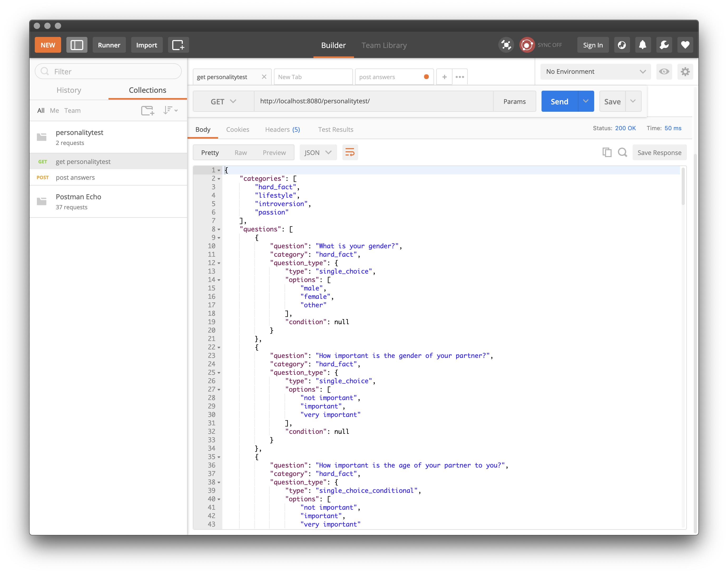Switch to the Cookies response tab
Image resolution: width=728 pixels, height=574 pixels.
click(x=237, y=129)
